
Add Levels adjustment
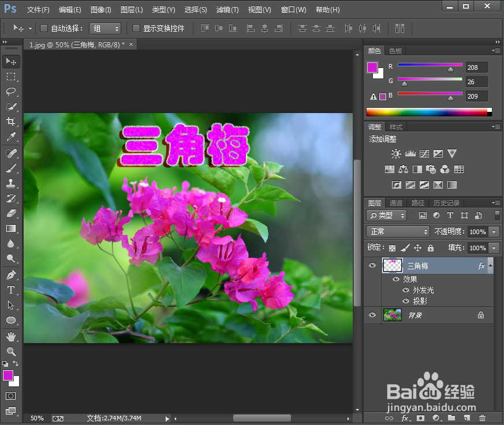410,153
